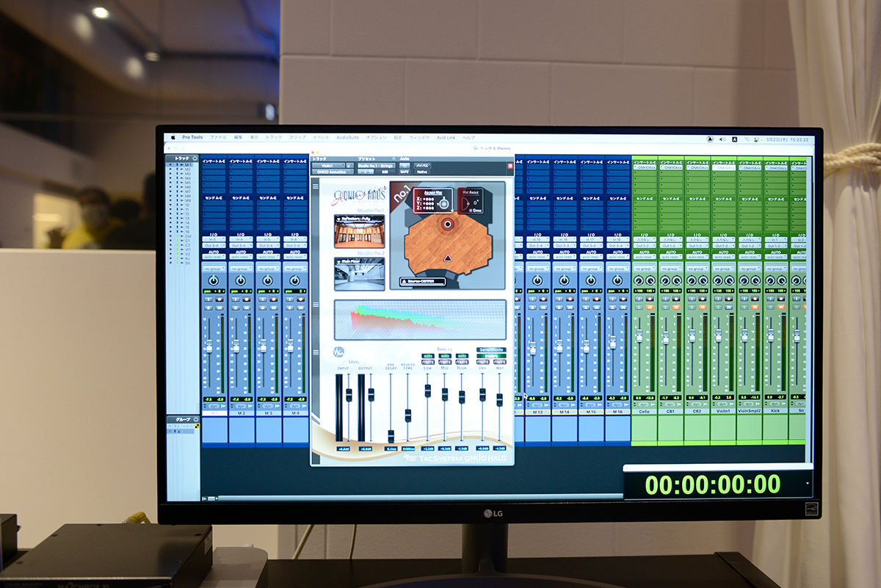The height and width of the screenshot is (588, 881).
Task: Open the Out 3-4 output dropdown on track M 4
Action: 295,246
